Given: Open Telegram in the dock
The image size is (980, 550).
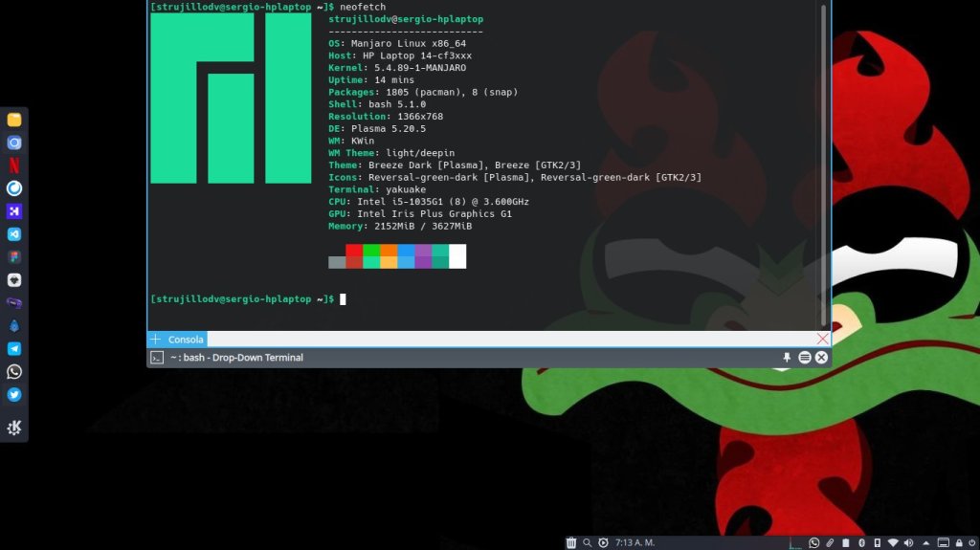Looking at the screenshot, I should (14, 349).
